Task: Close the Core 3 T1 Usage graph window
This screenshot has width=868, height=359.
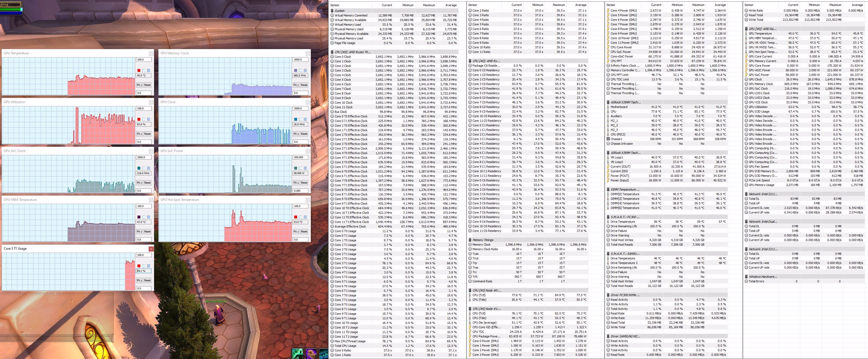Action: click(151, 249)
